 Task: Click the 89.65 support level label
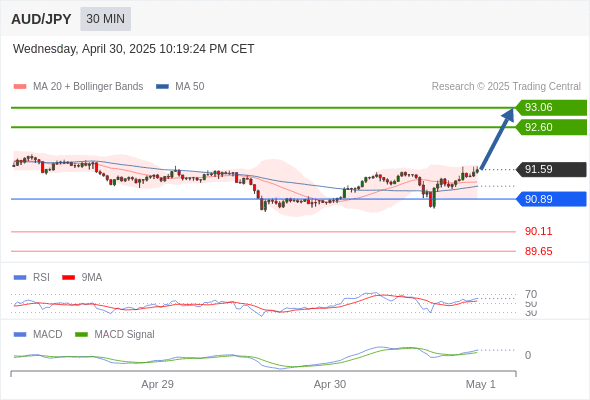click(538, 251)
